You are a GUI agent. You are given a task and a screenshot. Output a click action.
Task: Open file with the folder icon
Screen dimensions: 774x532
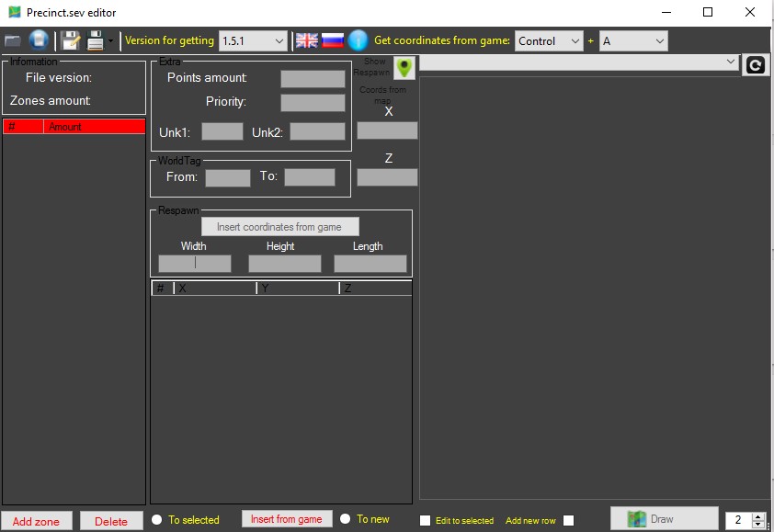tap(13, 41)
